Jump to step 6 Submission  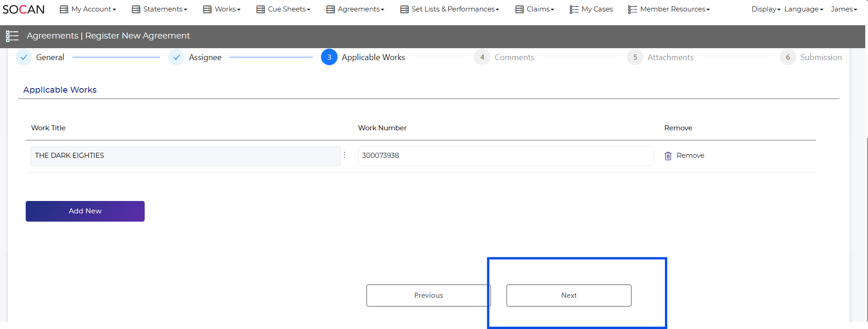788,57
